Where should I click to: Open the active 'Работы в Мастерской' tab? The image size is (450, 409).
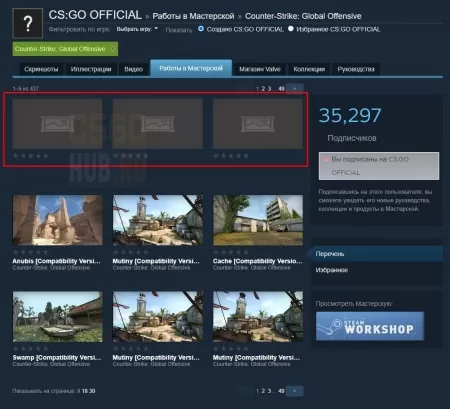191,68
